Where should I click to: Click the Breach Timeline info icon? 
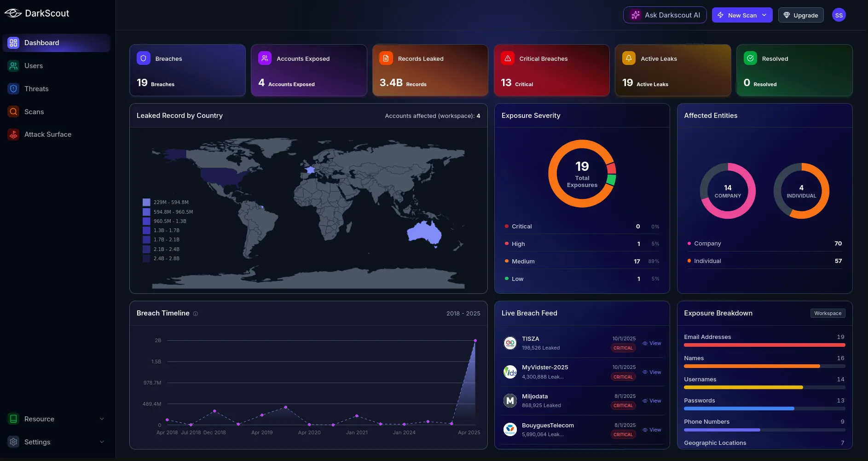[x=196, y=314]
